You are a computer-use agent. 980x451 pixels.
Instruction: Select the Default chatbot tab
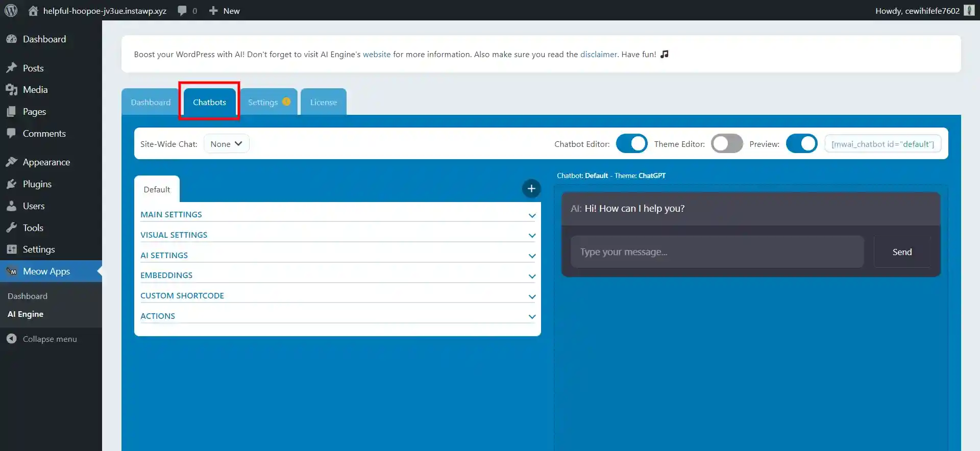point(157,189)
